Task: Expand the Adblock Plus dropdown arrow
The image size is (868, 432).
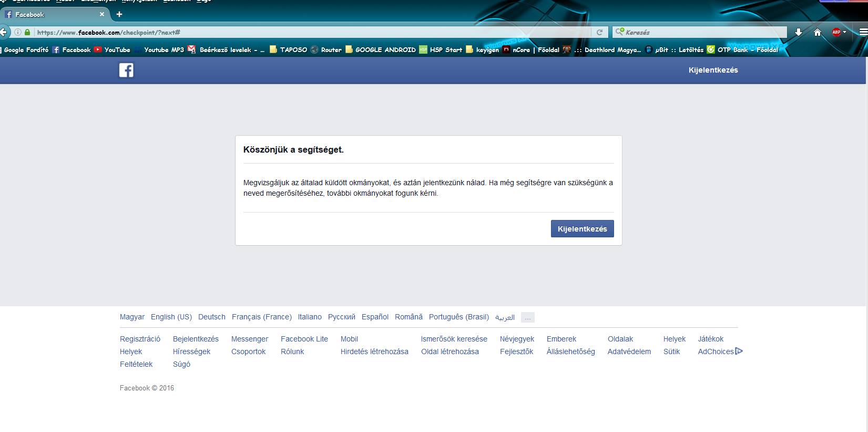Action: (x=845, y=32)
